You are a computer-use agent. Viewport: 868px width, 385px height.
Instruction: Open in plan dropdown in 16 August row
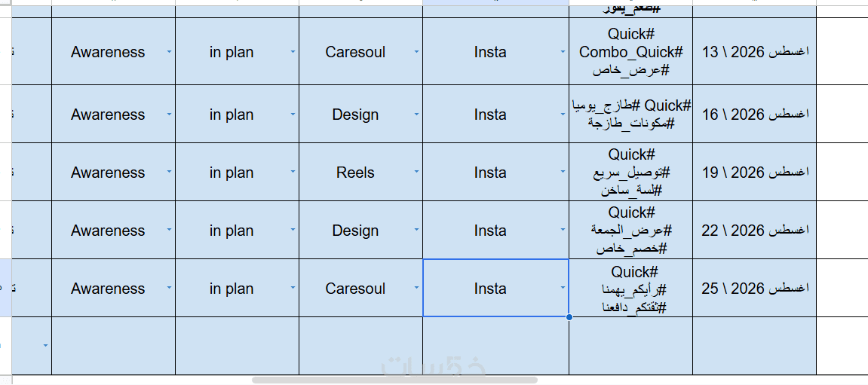[293, 114]
